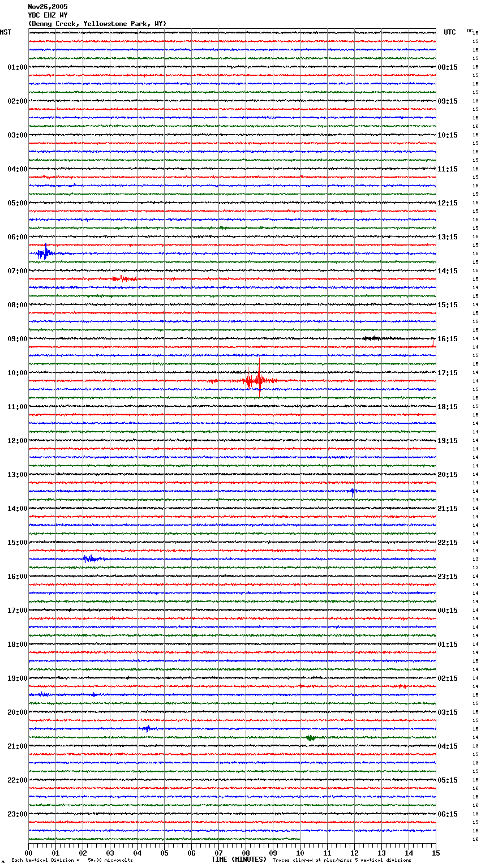Image resolution: width=481 pixels, height=868 pixels.
Task: Click the 23:15 UTC time label
Action: pos(448,577)
